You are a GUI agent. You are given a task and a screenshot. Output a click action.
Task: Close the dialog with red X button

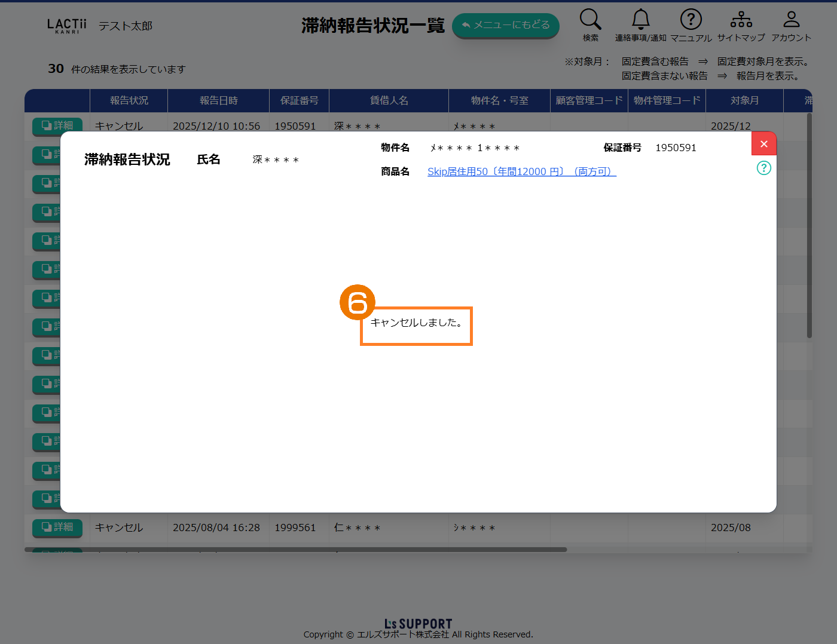[763, 144]
